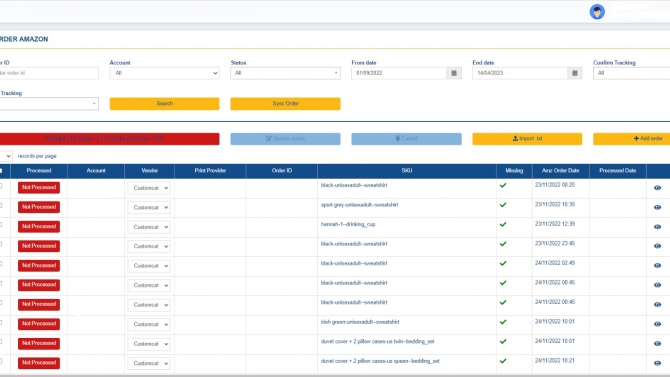Click the From date field 01/09/2022

point(399,73)
